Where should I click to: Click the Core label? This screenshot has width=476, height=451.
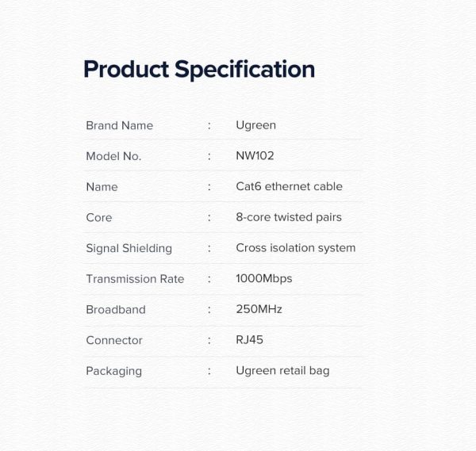pos(99,217)
